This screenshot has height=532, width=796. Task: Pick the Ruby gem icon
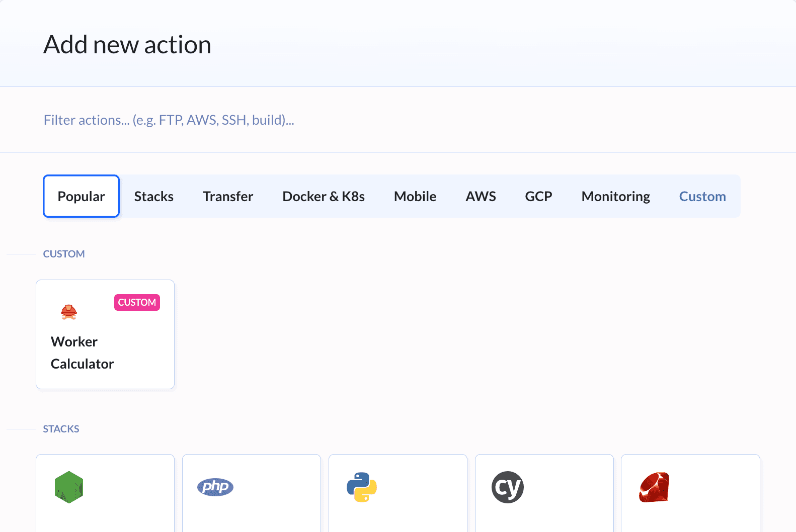pyautogui.click(x=654, y=487)
